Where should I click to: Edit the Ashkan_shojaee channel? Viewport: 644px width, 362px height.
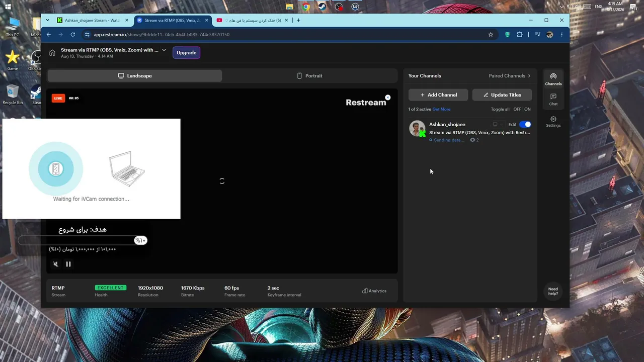512,125
